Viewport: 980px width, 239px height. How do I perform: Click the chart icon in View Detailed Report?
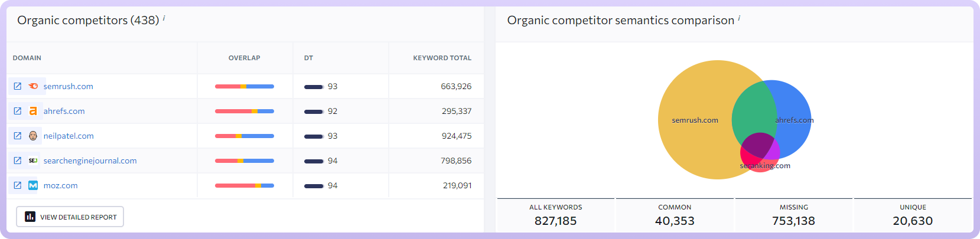pos(30,217)
